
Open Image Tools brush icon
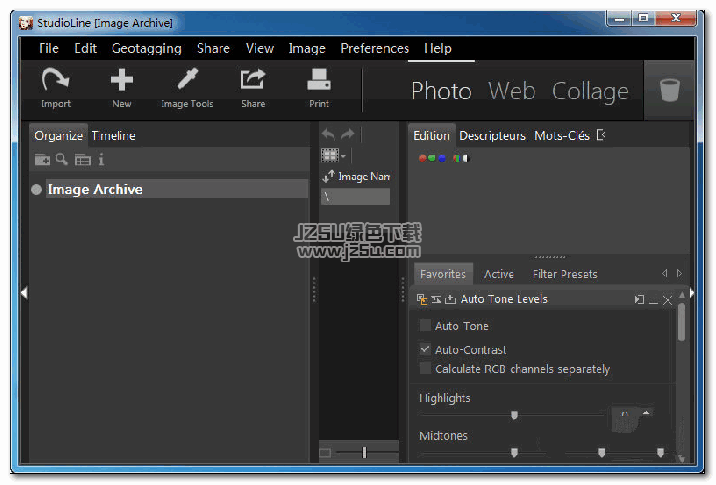coord(187,79)
